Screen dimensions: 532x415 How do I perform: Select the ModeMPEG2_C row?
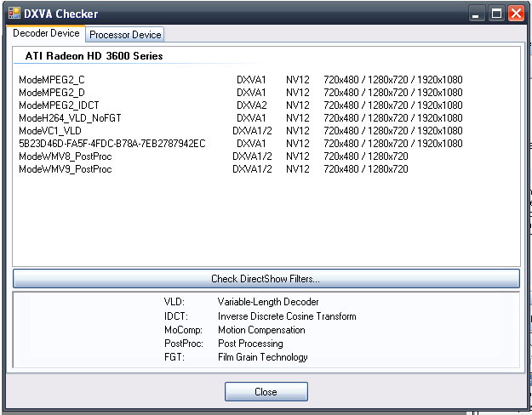pos(241,80)
